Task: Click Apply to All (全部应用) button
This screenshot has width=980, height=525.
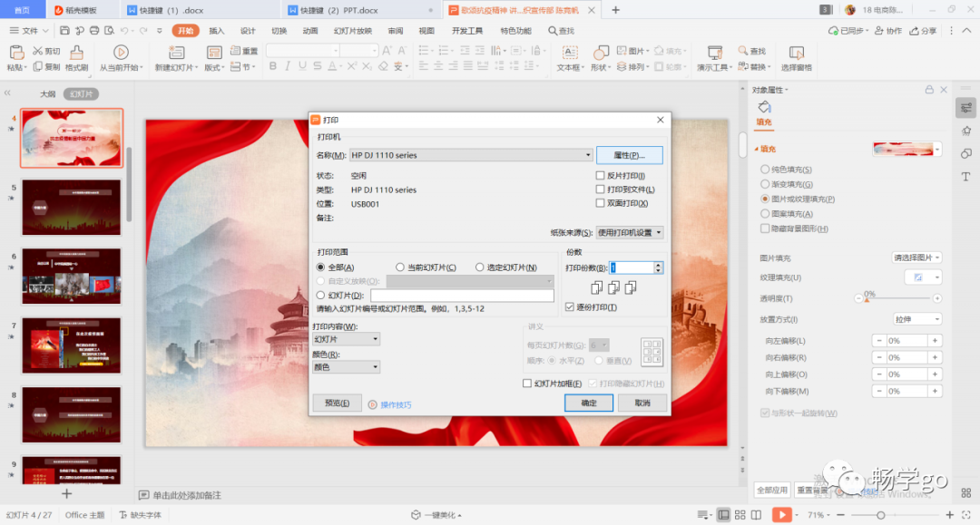Action: point(772,490)
